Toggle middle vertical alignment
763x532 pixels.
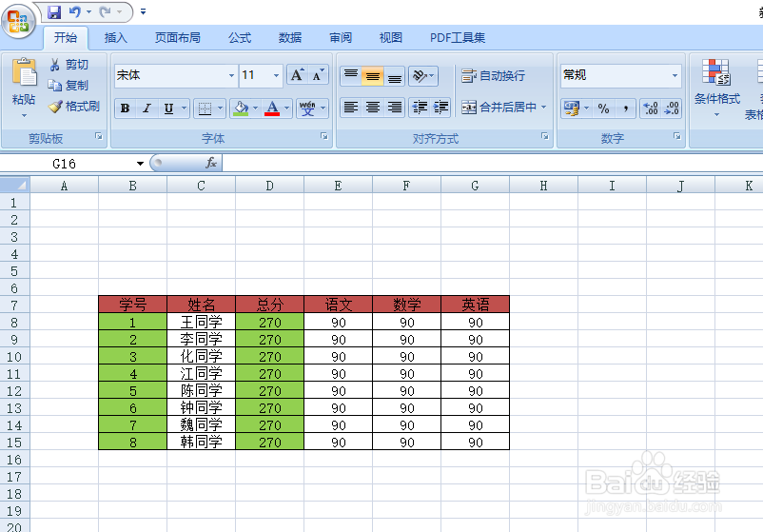372,76
